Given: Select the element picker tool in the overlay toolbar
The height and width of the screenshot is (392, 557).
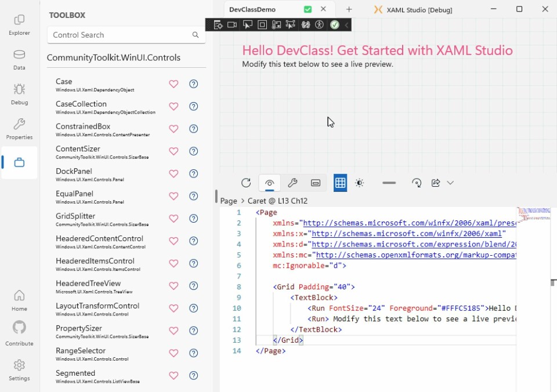Looking at the screenshot, I should click(x=248, y=24).
